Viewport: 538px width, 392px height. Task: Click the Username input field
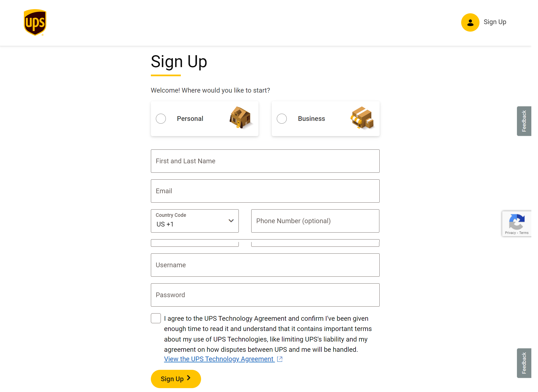(265, 265)
